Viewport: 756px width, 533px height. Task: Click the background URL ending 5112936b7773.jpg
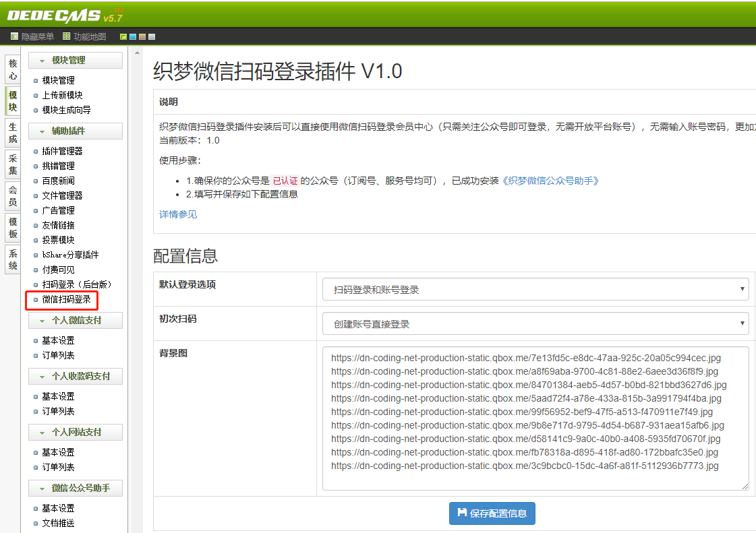525,466
